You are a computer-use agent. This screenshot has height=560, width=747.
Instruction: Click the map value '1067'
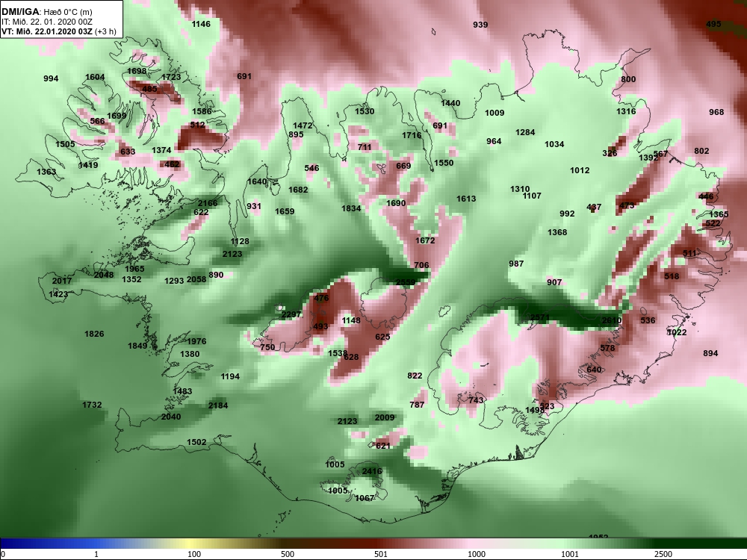coord(365,498)
